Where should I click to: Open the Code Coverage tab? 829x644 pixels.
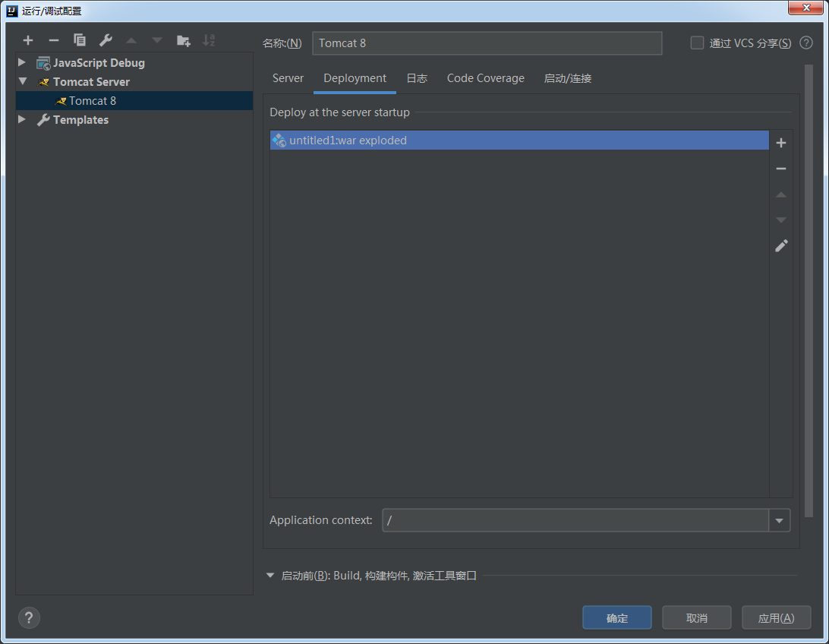485,77
